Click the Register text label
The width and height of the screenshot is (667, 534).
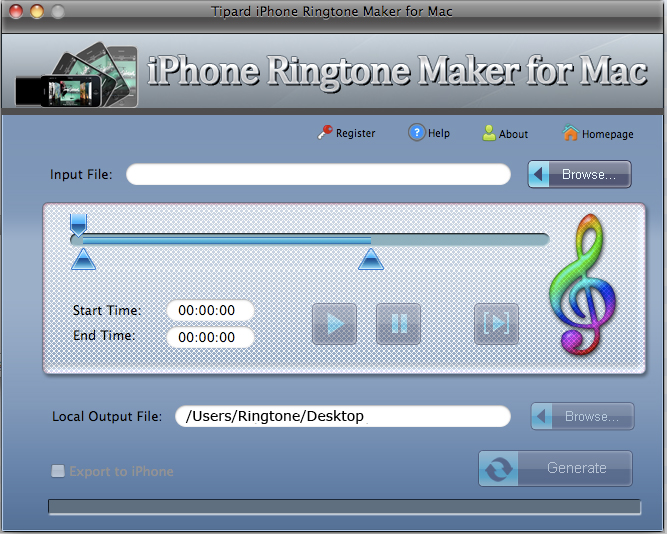pos(356,133)
